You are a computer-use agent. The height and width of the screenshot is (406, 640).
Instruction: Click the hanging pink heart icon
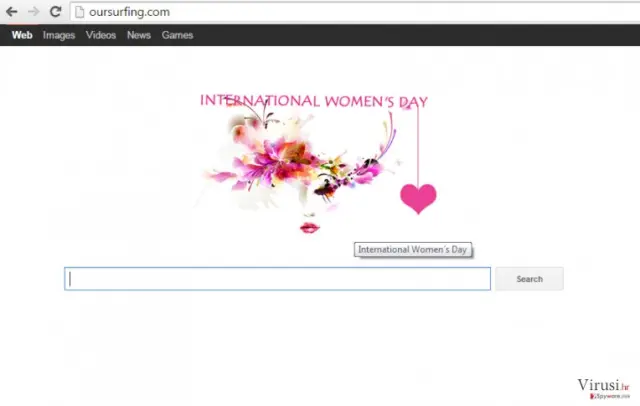click(418, 199)
